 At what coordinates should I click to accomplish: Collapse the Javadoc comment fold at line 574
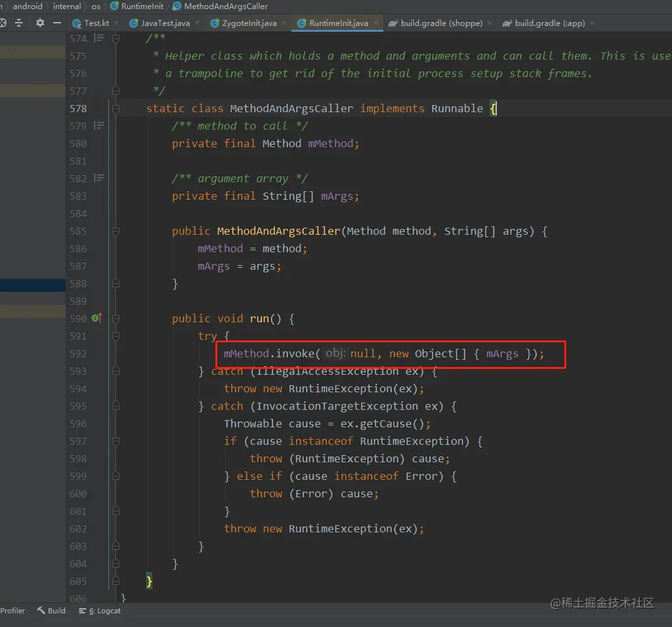click(115, 39)
